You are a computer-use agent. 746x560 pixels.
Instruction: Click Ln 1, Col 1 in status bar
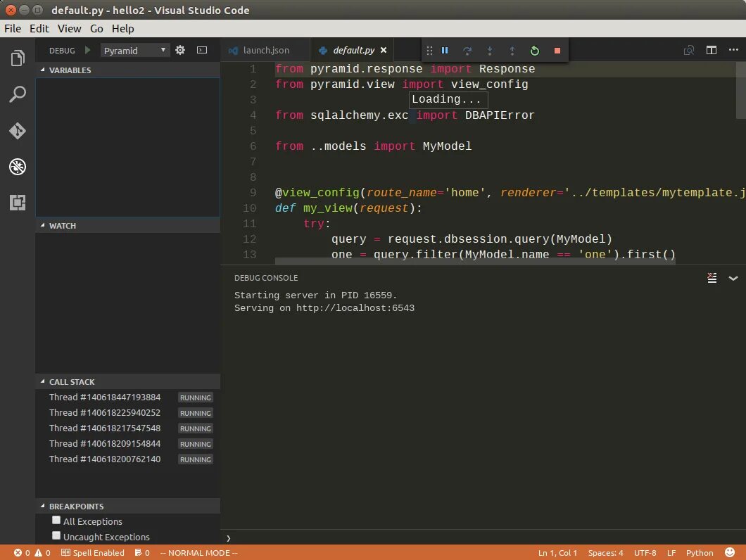[557, 552]
